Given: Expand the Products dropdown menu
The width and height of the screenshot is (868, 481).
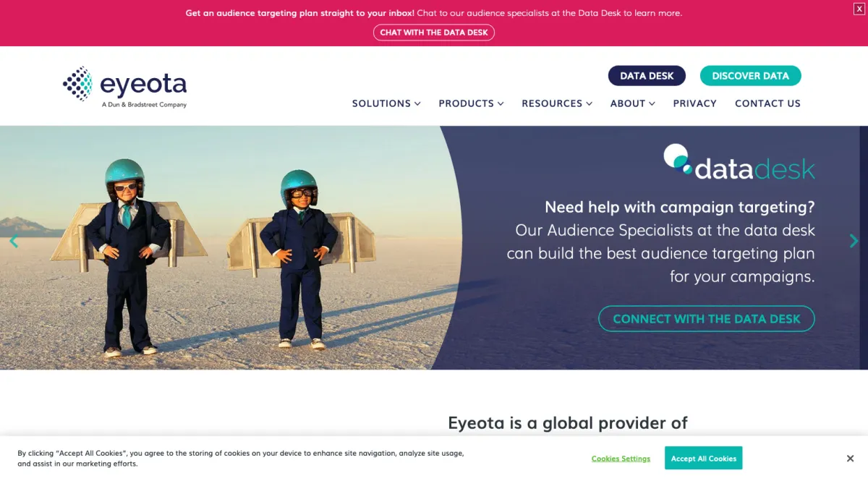Looking at the screenshot, I should point(471,103).
